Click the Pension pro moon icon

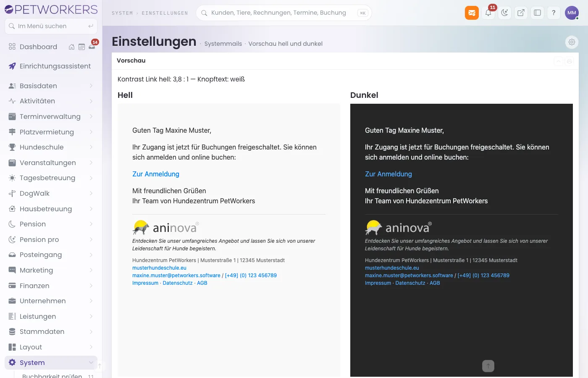[x=12, y=239]
